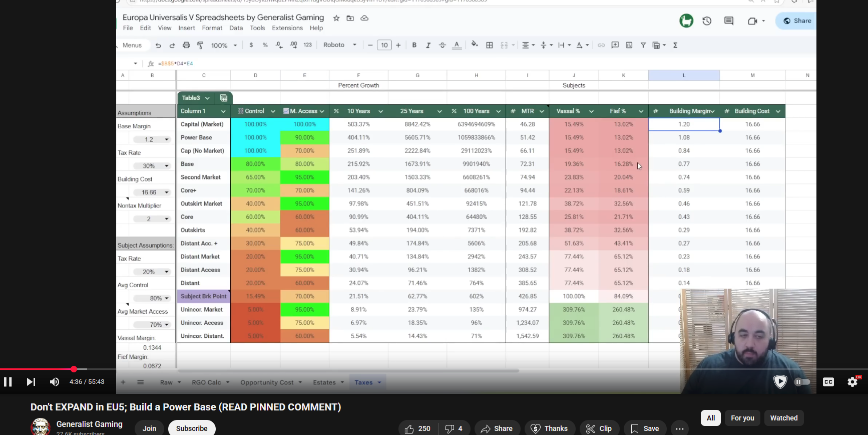
Task: Open the all sheets list icon
Action: (141, 382)
